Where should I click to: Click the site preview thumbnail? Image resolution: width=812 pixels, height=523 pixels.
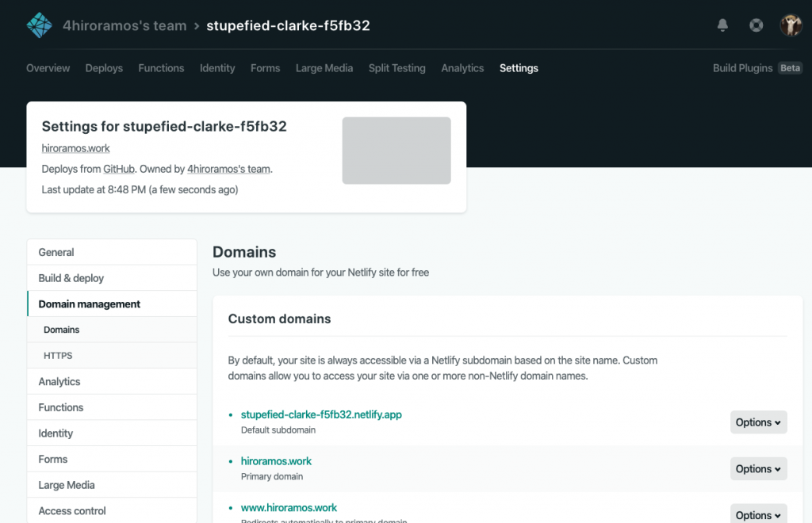396,151
